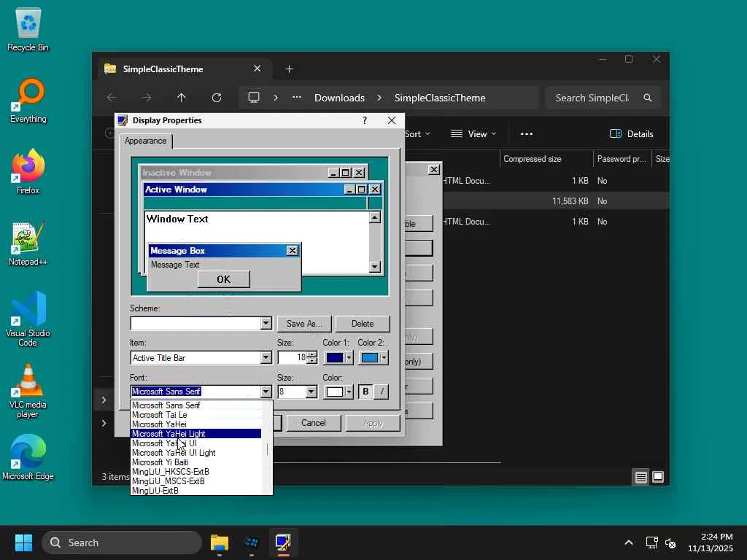
Task: Open the See more options ellipsis in Explorer toolbar
Action: (x=527, y=134)
